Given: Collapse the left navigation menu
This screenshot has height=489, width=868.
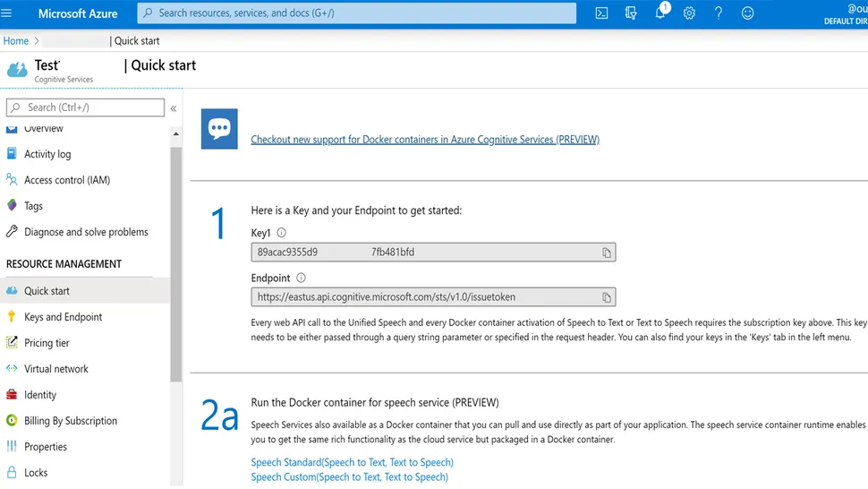Looking at the screenshot, I should coord(174,108).
